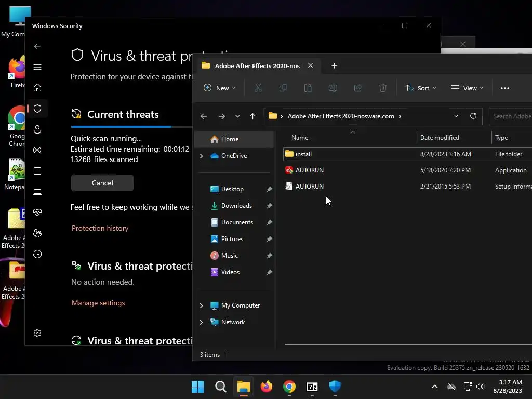Viewport: 532px width, 399px height.
Task: Show hidden system tray icons
Action: coord(435,387)
